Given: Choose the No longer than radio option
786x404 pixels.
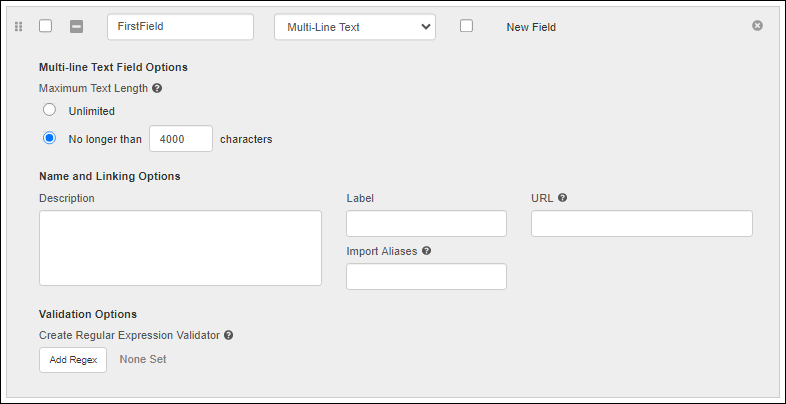Looking at the screenshot, I should (49, 139).
